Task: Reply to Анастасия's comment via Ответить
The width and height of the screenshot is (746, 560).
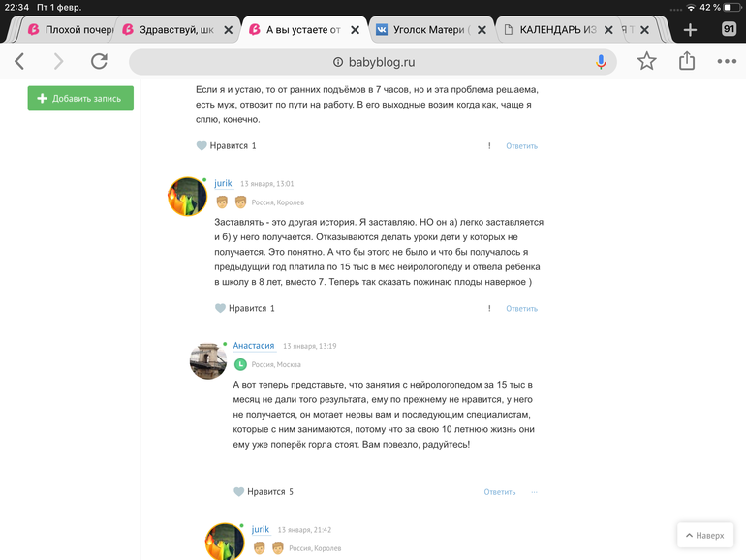Action: tap(500, 492)
